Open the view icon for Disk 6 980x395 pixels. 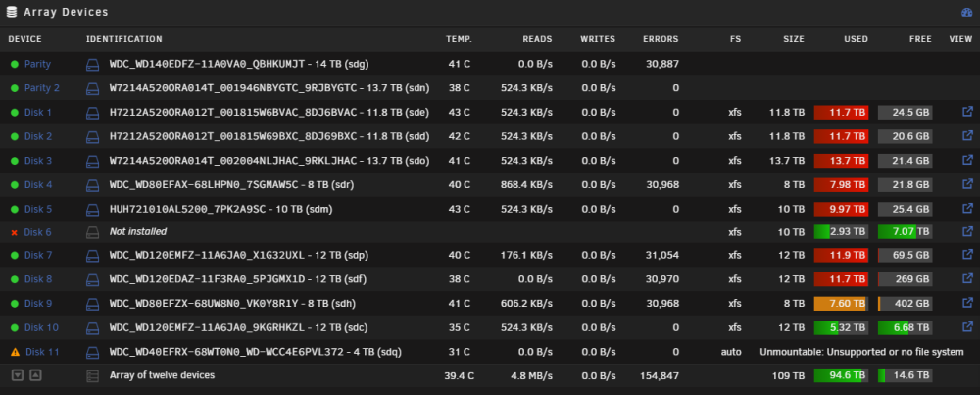click(x=967, y=232)
